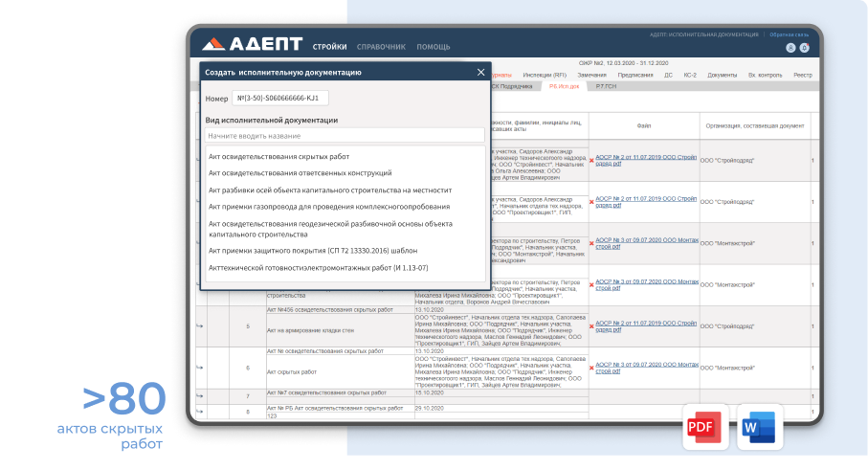The width and height of the screenshot is (868, 470).
Task: Open the Вх. контроль section
Action: point(765,75)
